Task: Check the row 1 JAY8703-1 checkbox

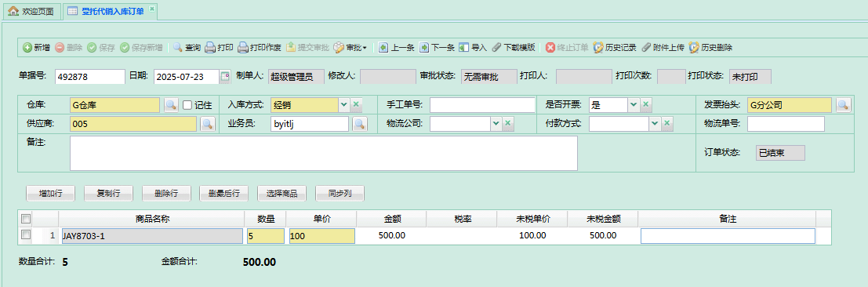Action: pyautogui.click(x=25, y=235)
